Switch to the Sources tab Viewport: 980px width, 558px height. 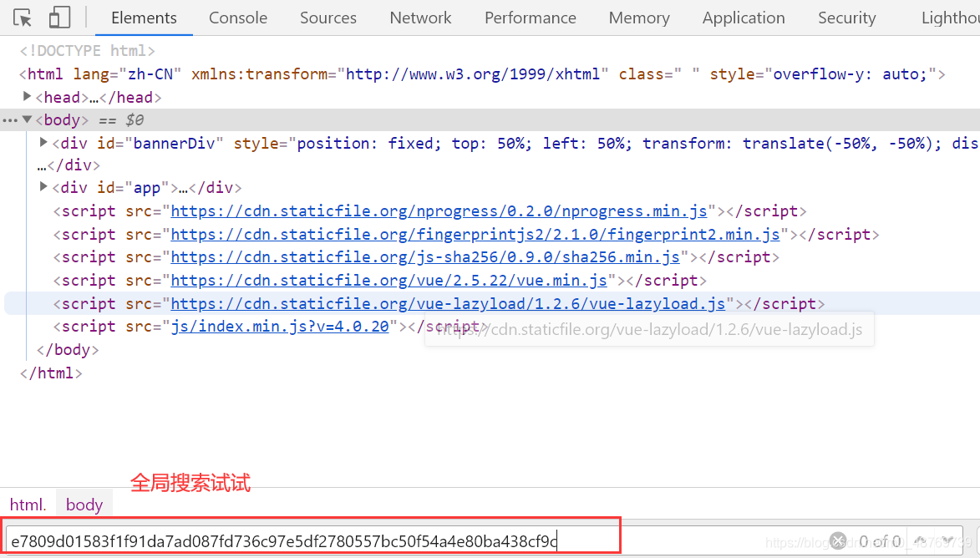pos(328,18)
